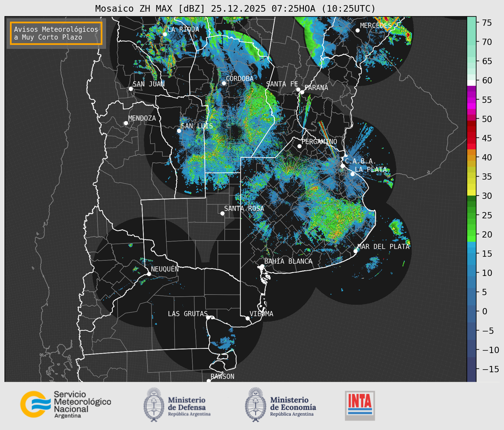Viewport: 504px width, 430px height.
Task: Click the Ministerio de Economía emblem
Action: [256, 405]
